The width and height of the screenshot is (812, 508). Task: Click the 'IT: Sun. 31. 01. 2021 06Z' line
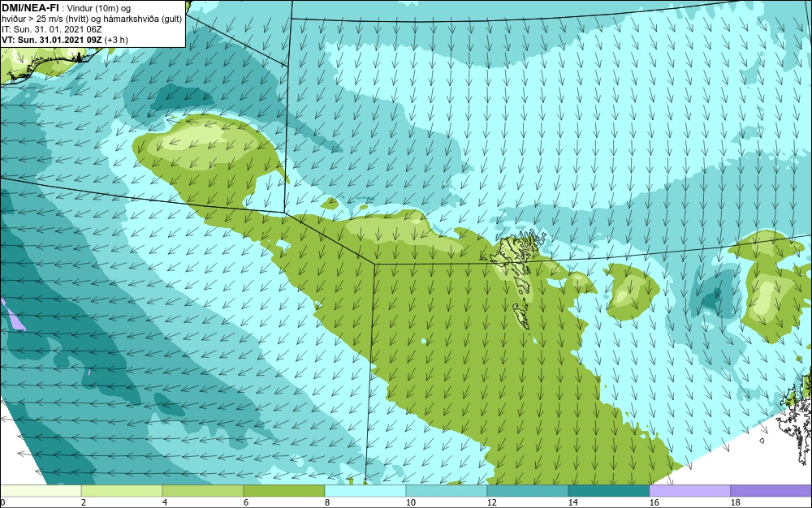click(52, 29)
